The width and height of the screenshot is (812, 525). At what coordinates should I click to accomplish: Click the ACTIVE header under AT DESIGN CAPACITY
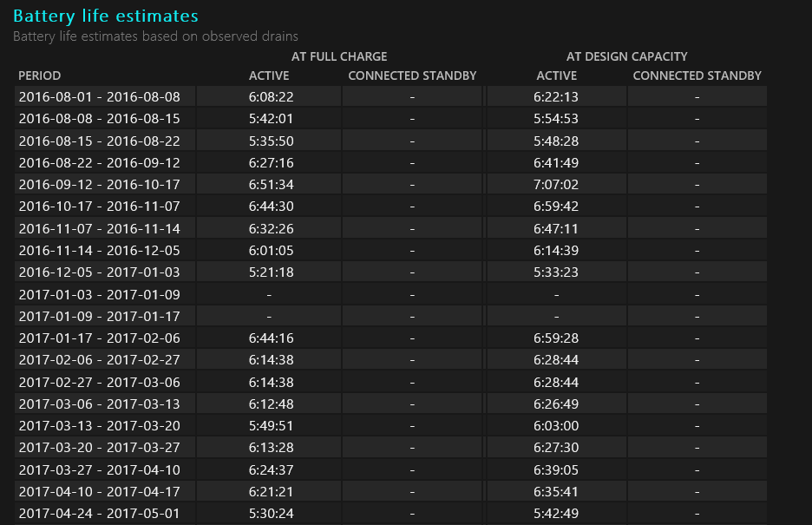(556, 75)
